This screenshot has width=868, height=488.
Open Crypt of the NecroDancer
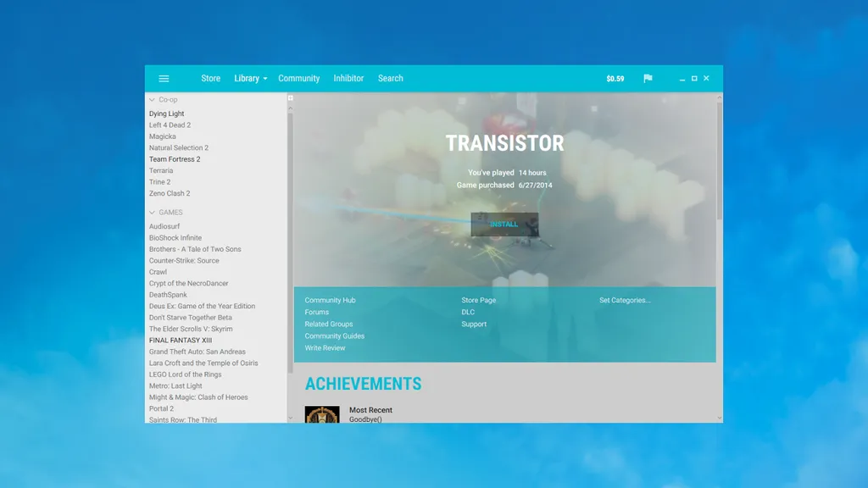click(x=189, y=283)
